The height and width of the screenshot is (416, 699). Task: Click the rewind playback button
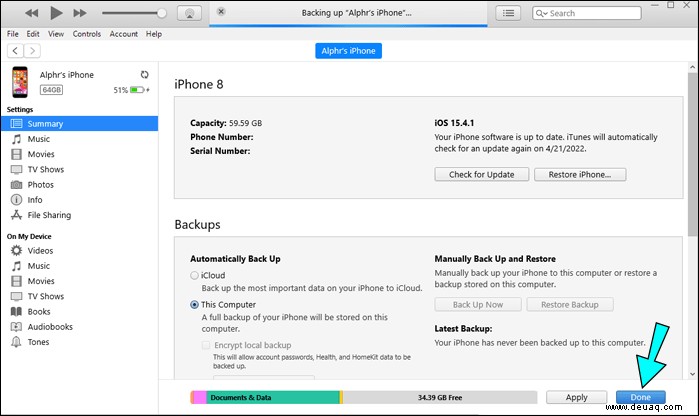(32, 13)
